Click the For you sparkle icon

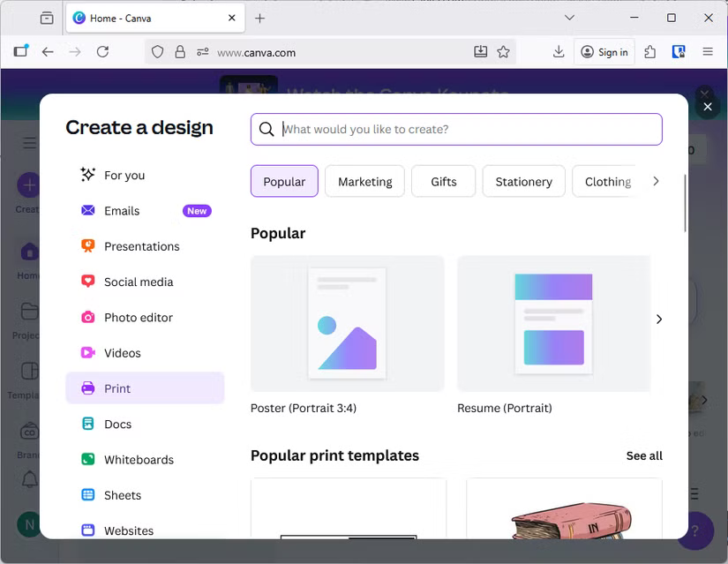click(x=88, y=175)
